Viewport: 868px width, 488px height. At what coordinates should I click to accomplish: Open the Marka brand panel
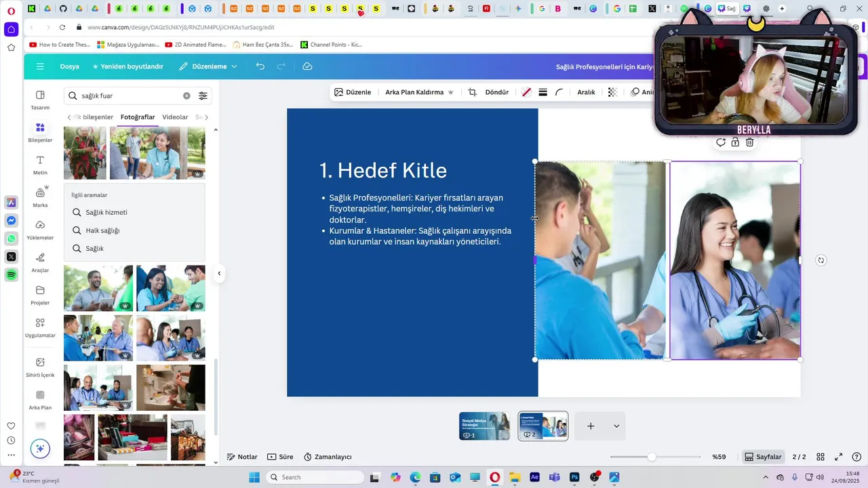(40, 197)
